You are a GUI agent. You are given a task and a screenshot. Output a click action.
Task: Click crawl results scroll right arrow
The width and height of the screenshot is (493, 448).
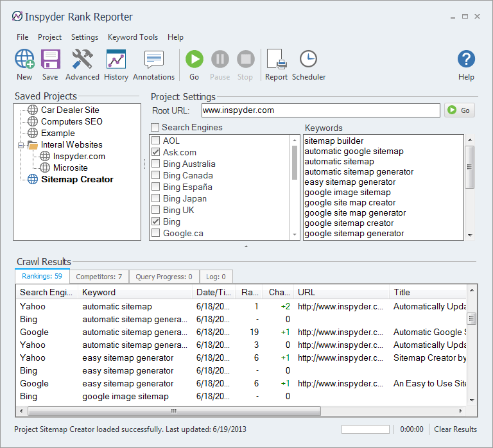click(x=461, y=411)
